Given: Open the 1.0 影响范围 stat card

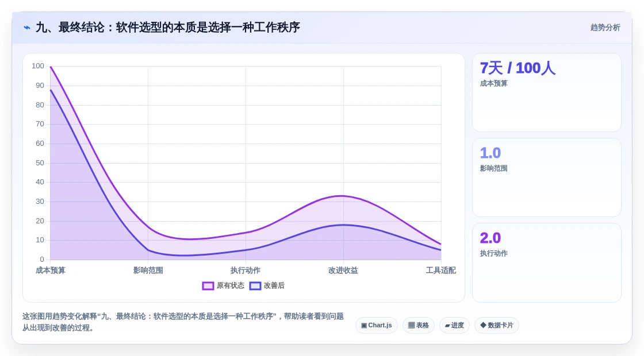Looking at the screenshot, I should [x=547, y=177].
